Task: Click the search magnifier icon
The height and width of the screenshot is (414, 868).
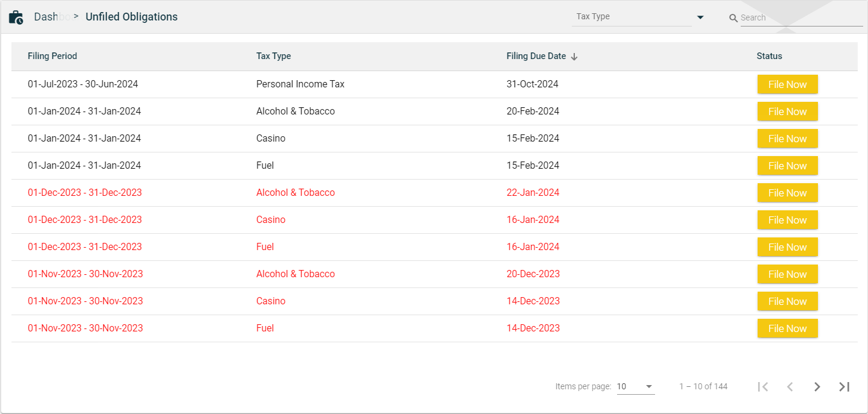Action: point(733,18)
